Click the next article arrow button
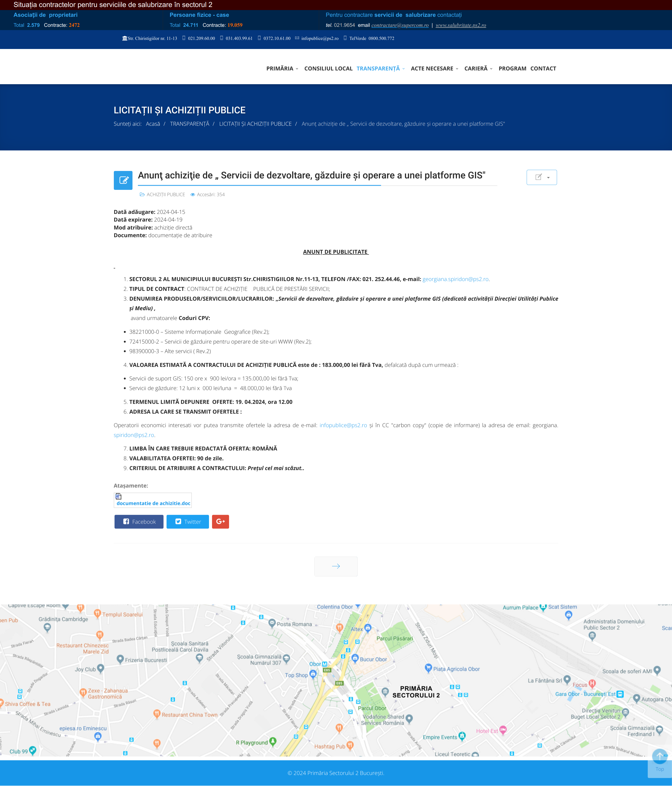Screen dimensions: 672x786 pos(336,566)
